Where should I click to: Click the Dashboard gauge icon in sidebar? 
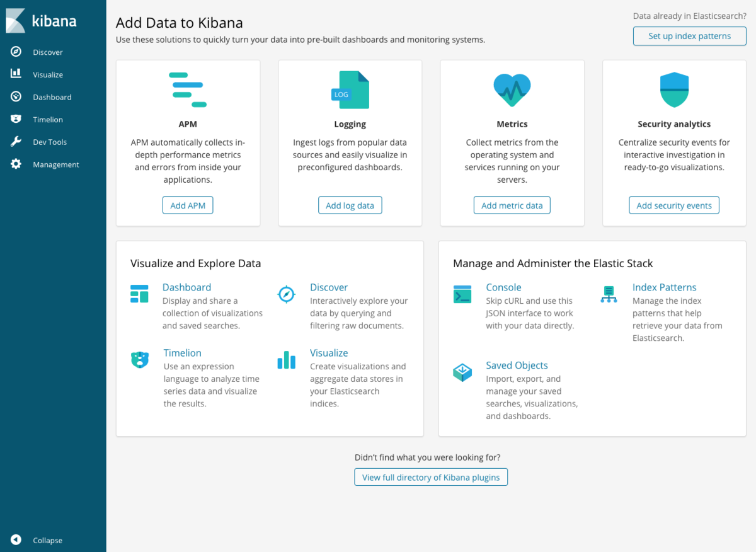pyautogui.click(x=16, y=97)
